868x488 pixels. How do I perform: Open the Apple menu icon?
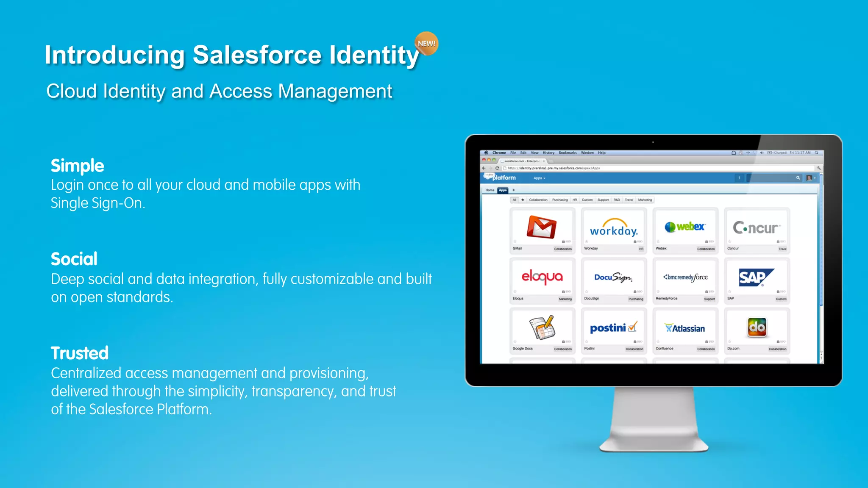486,152
